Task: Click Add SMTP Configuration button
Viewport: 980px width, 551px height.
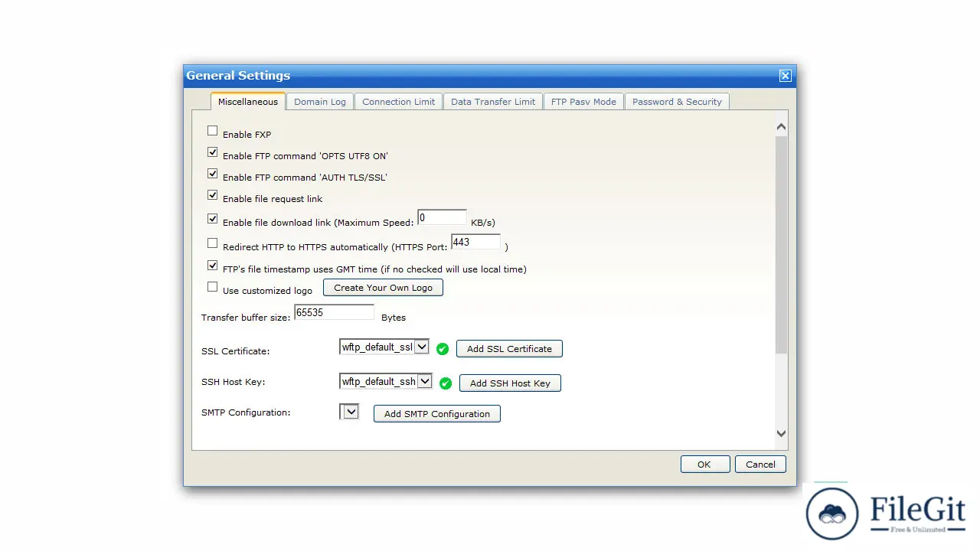Action: [437, 414]
